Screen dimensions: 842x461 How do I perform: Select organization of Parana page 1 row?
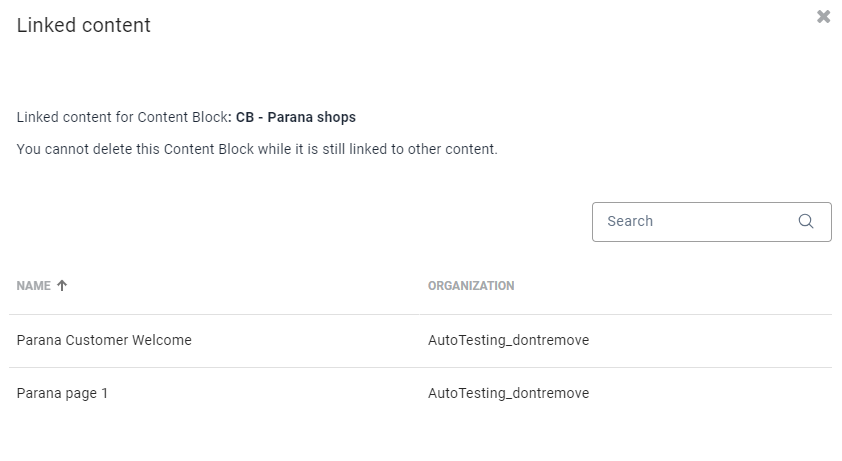508,394
